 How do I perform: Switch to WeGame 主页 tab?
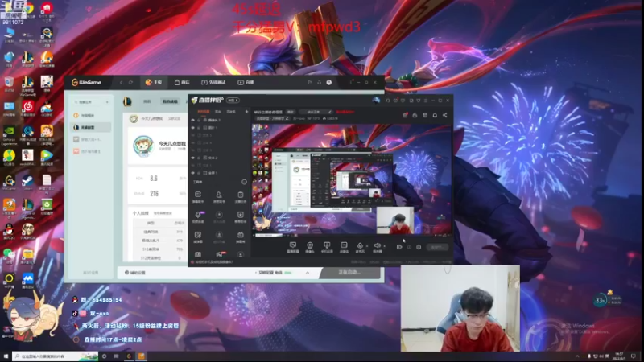tap(154, 83)
